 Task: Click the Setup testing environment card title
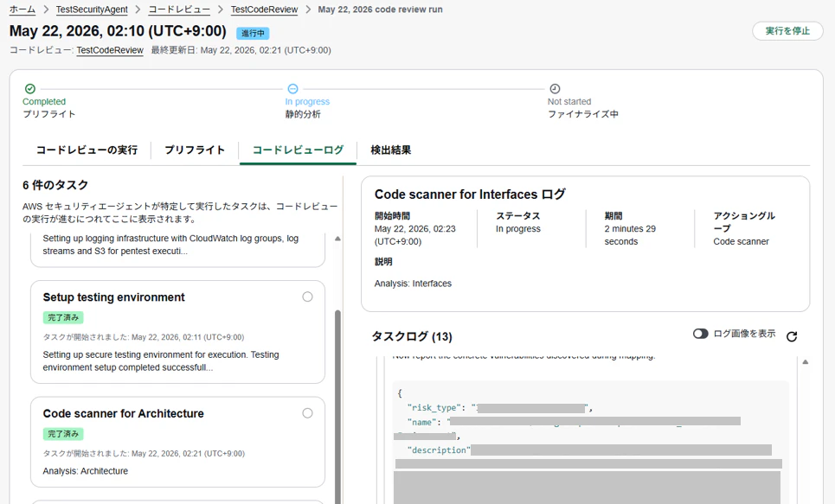(x=114, y=297)
